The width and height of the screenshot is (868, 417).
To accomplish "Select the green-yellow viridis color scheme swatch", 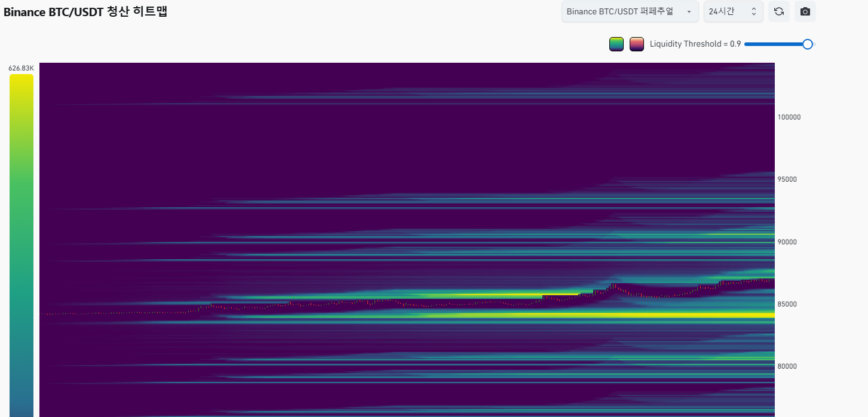I will tap(617, 44).
